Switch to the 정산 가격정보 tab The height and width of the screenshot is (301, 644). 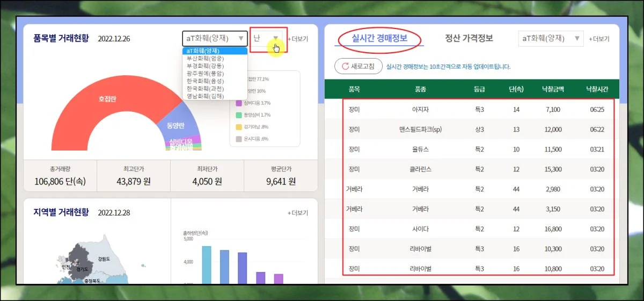[x=469, y=38]
